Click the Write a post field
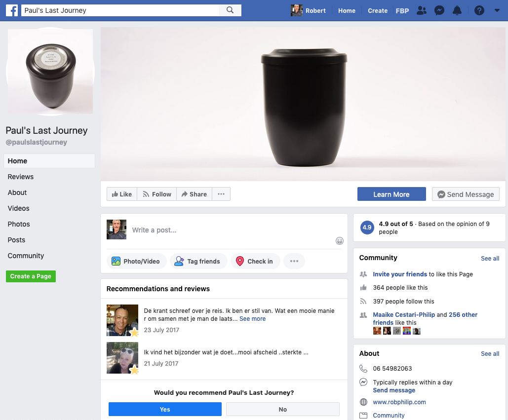The image size is (508, 420). [x=154, y=230]
